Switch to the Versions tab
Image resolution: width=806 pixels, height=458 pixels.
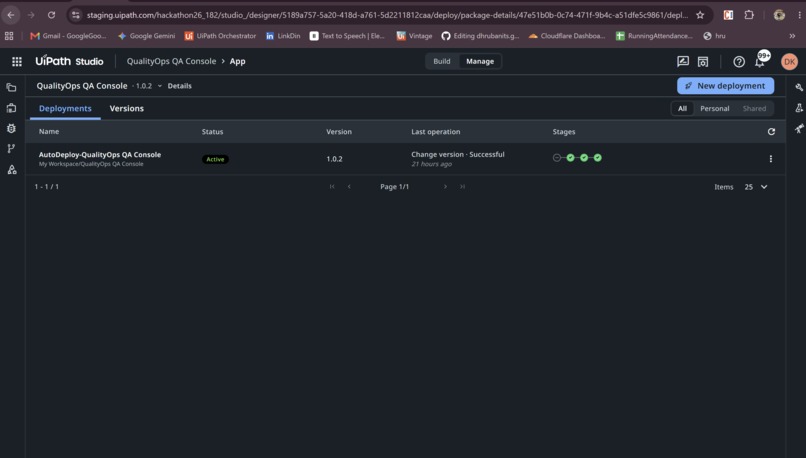(x=126, y=108)
